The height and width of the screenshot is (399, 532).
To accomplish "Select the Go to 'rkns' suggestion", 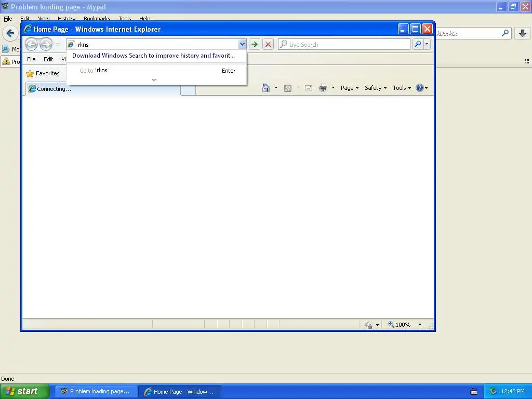I will (156, 71).
